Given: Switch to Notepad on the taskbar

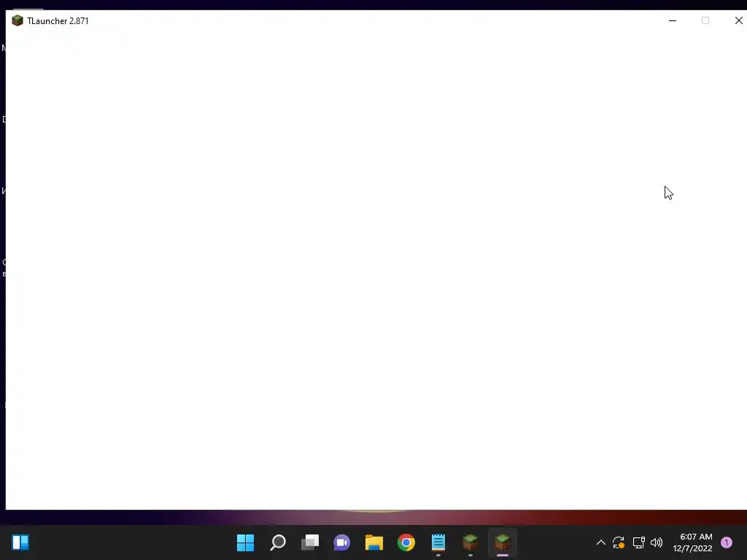Looking at the screenshot, I should [x=438, y=542].
